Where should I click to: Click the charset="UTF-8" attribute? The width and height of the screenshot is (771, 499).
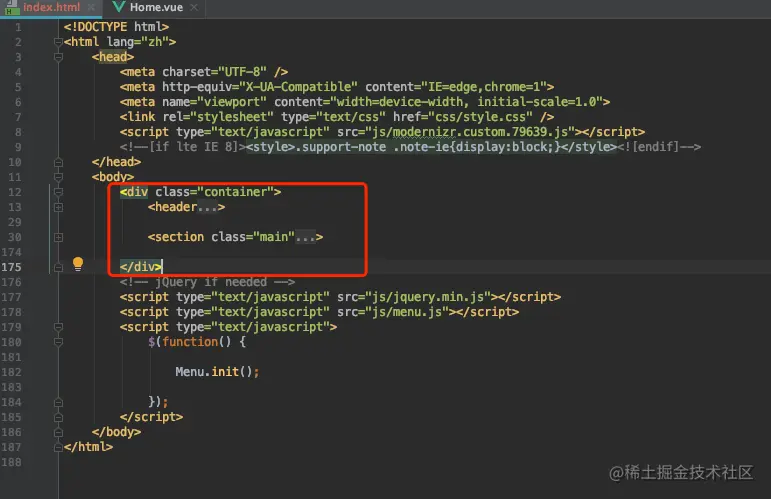tap(214, 72)
